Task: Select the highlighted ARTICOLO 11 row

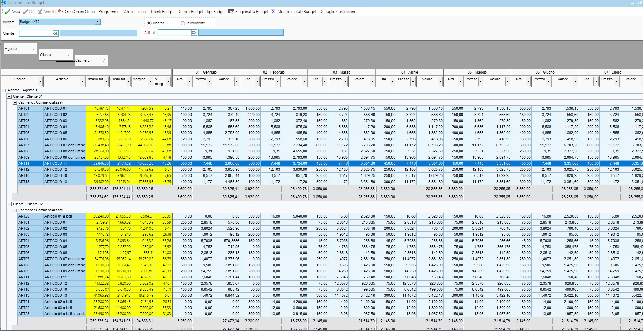Action: click(x=330, y=163)
